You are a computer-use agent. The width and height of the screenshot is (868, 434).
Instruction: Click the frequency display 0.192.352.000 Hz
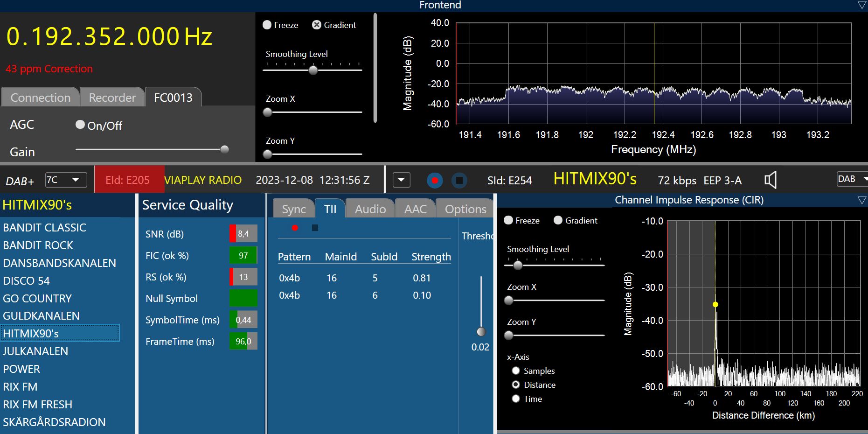109,36
